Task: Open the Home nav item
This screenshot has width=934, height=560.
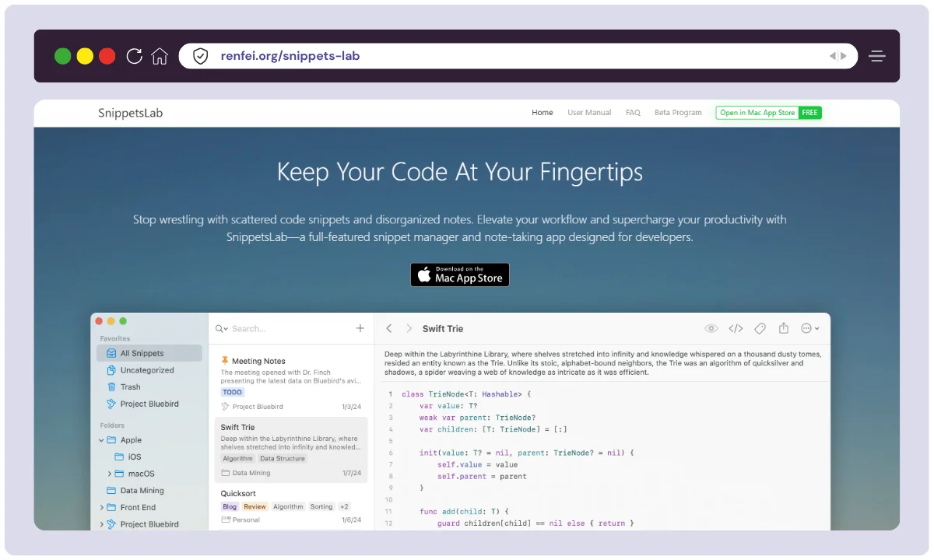Action: (542, 113)
